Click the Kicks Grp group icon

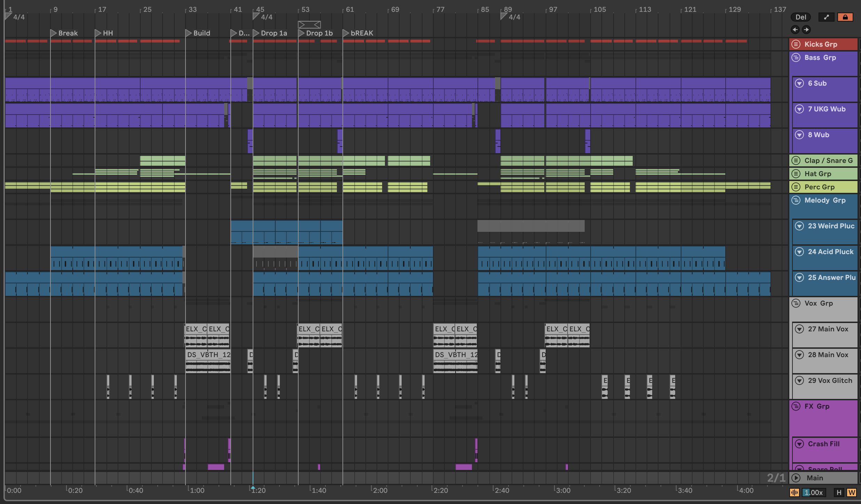796,44
